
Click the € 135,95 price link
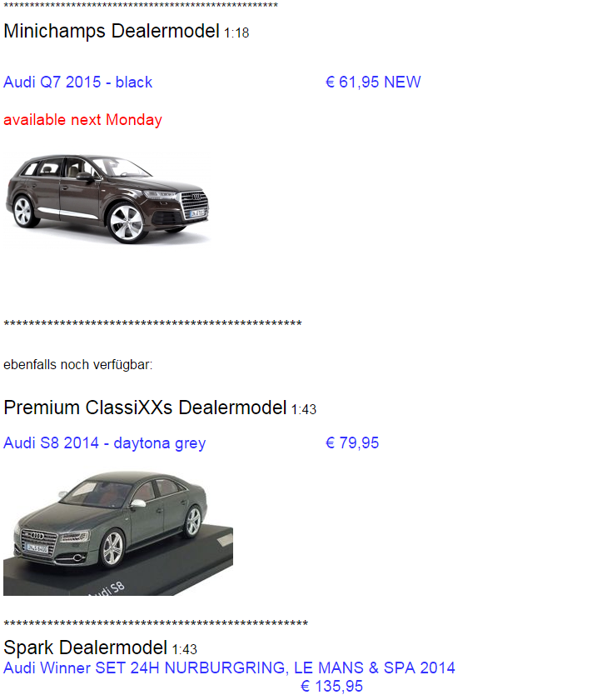(332, 686)
